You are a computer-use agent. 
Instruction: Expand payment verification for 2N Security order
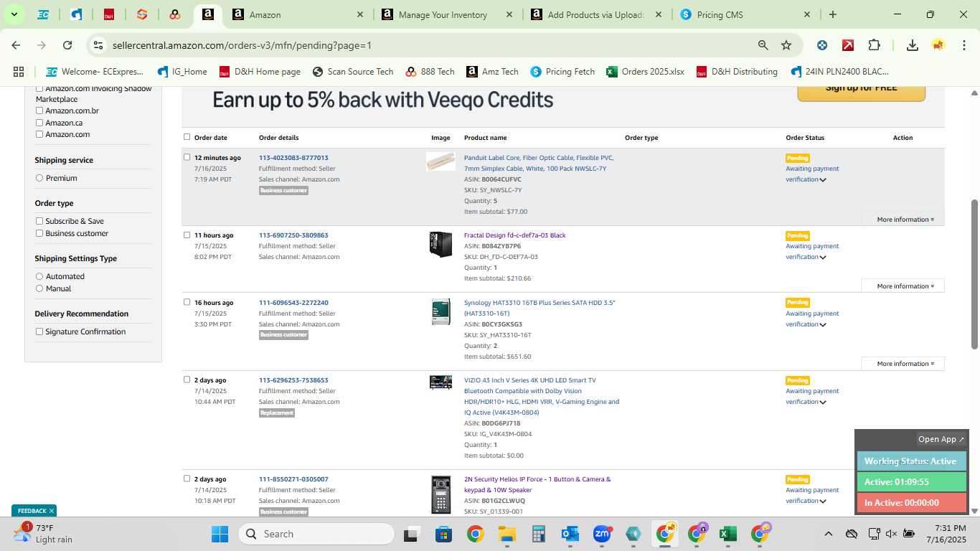823,501
